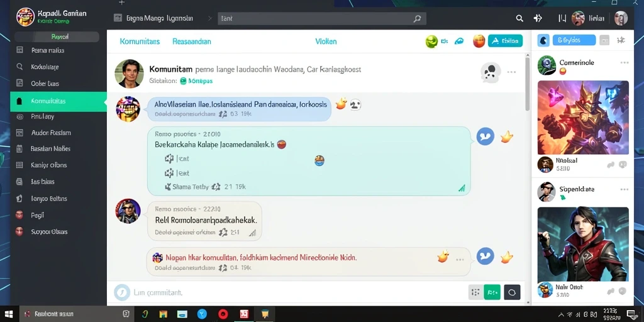Open the more options dots in Komunitam header
Screen dimensions: 644x322
pyautogui.click(x=511, y=72)
